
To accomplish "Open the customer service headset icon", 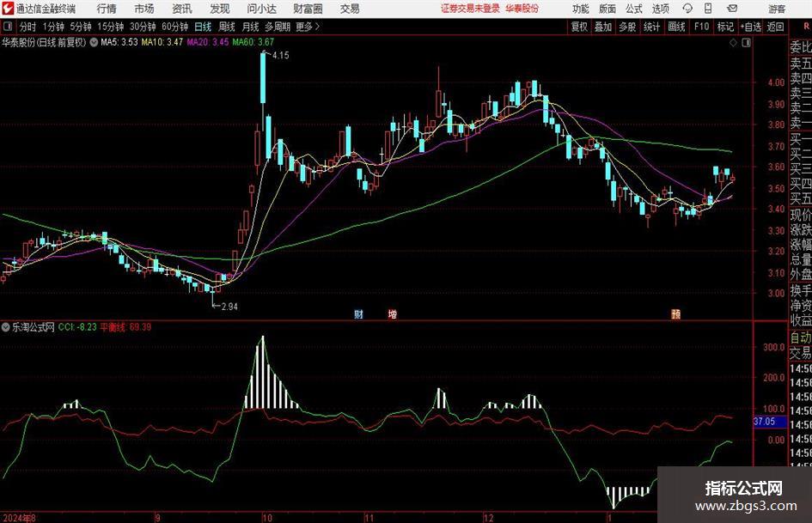I will tap(687, 9).
